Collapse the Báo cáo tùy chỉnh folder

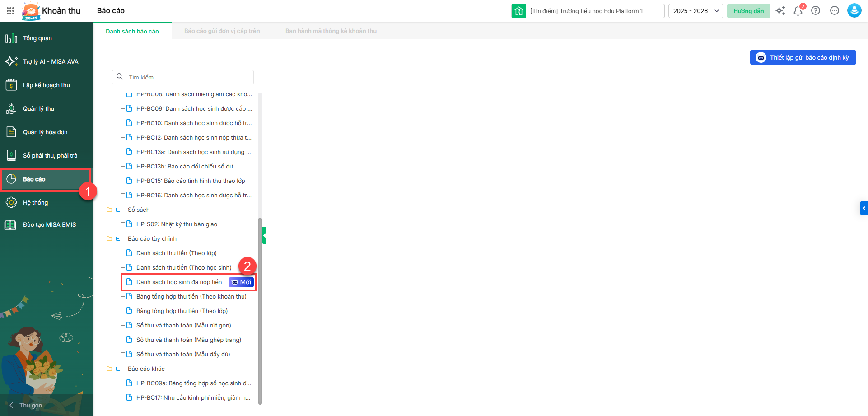[118, 239]
